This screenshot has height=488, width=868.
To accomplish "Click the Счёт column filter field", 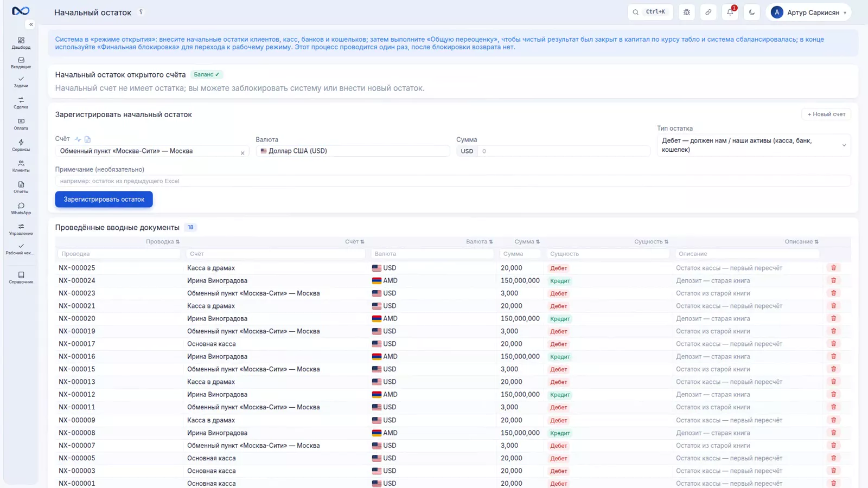I will [x=276, y=254].
